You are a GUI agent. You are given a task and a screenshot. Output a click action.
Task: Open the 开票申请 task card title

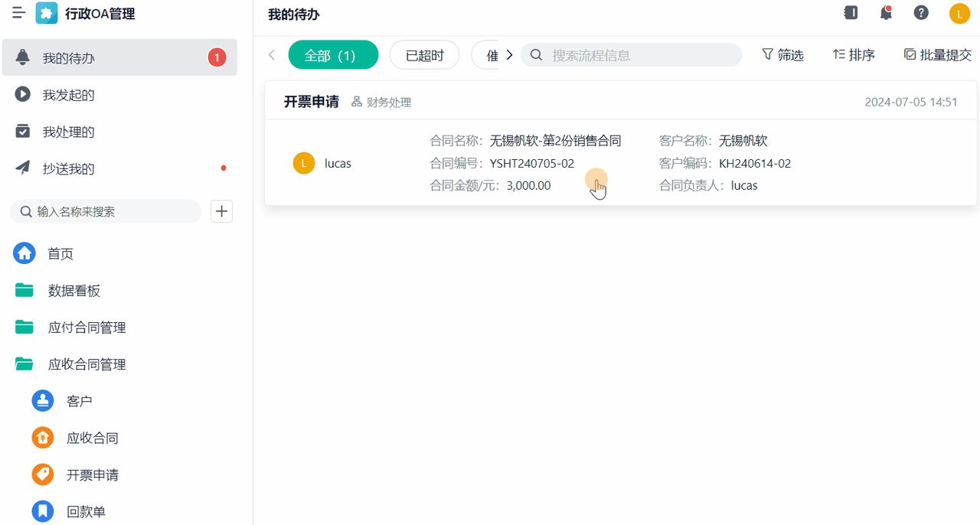click(x=310, y=101)
